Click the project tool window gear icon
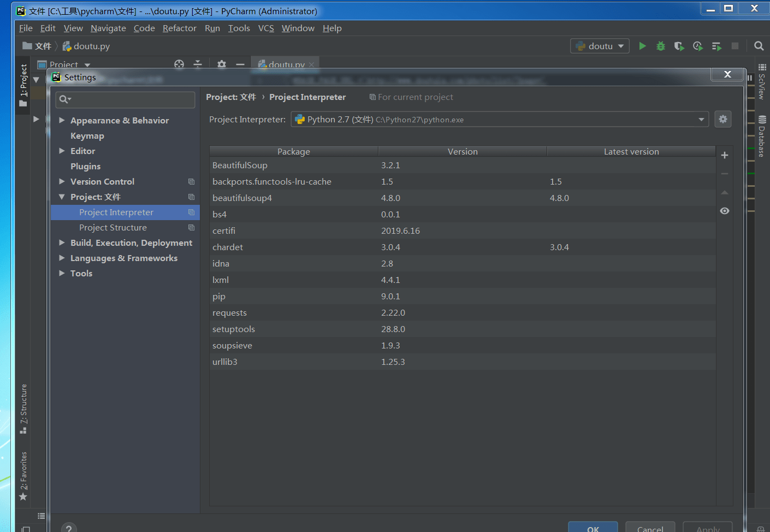Image resolution: width=770 pixels, height=532 pixels. click(x=221, y=64)
